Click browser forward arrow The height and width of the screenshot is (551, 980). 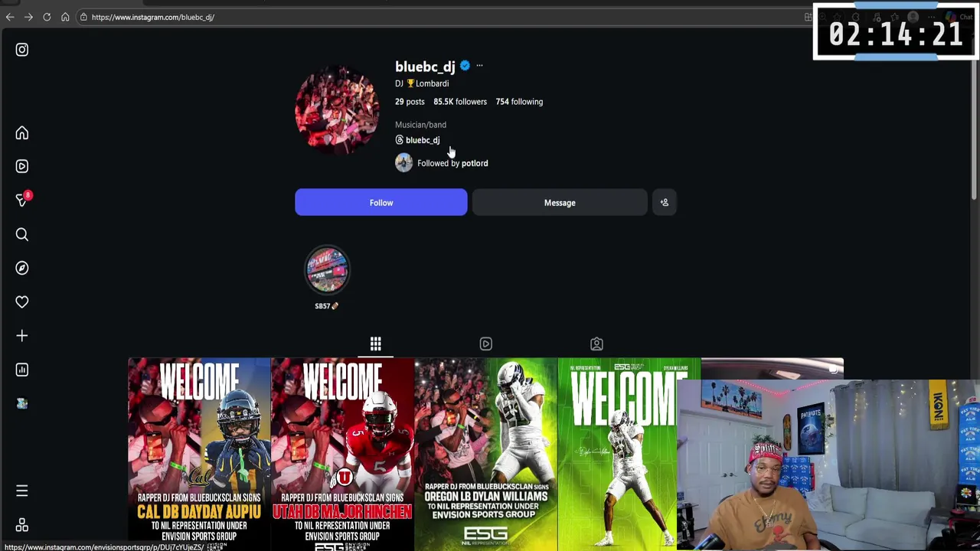click(x=28, y=17)
